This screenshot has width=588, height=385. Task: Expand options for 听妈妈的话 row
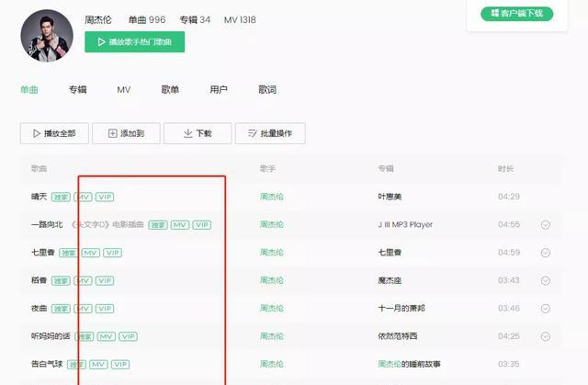(546, 336)
